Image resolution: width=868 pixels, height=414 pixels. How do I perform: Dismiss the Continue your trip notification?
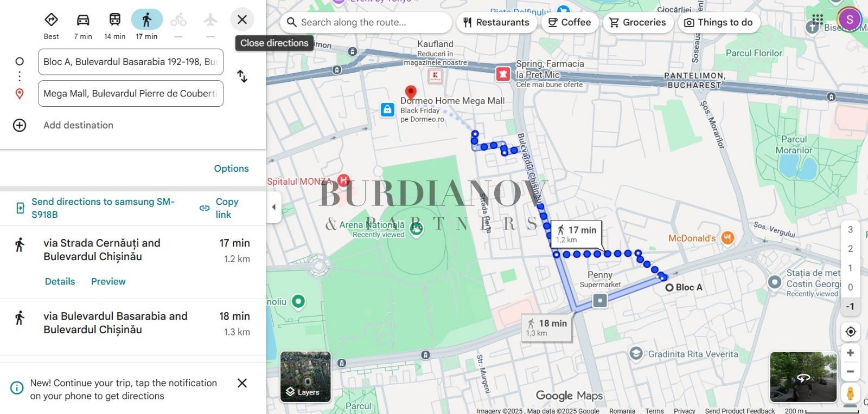tap(242, 383)
